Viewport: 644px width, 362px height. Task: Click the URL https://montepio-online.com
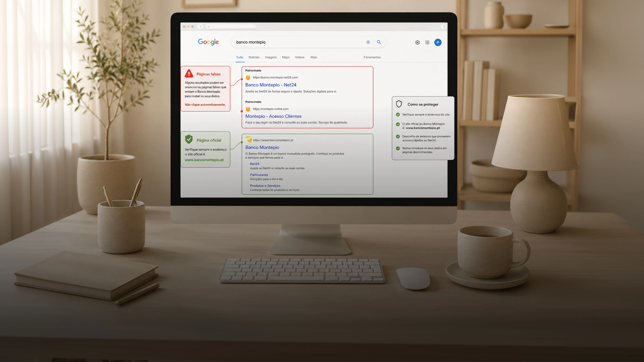coord(271,109)
